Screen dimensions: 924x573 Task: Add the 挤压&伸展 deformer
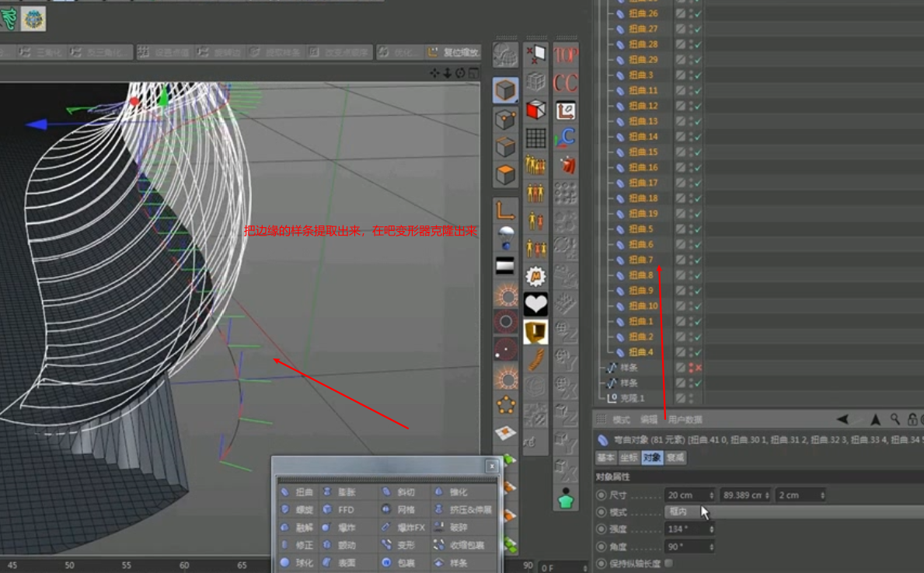pos(464,509)
